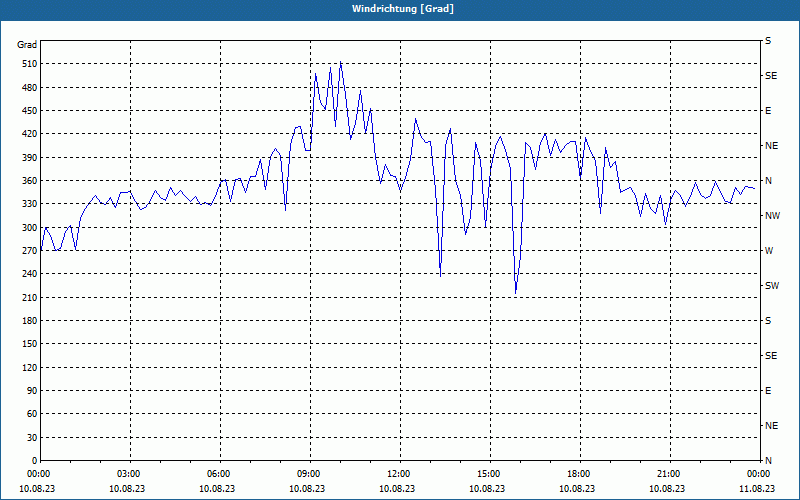The height and width of the screenshot is (500, 800).
Task: Choose the 300 degree axis label
Action: [x=29, y=228]
